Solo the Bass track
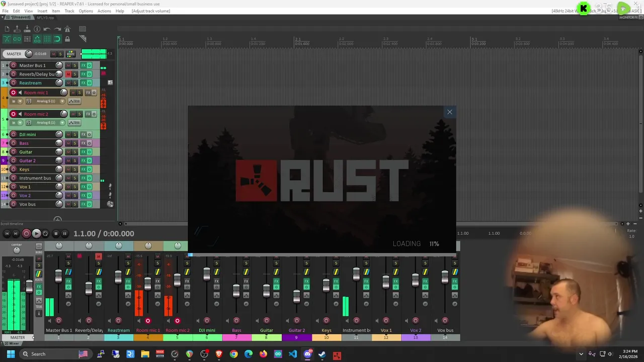Image resolution: width=644 pixels, height=362 pixels. pos(75,143)
